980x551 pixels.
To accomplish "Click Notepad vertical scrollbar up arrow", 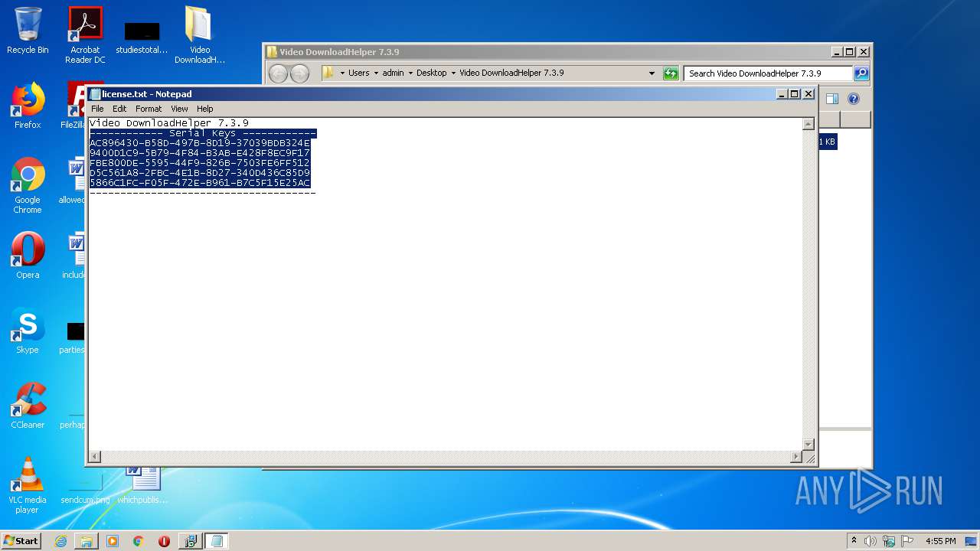I will coord(808,124).
